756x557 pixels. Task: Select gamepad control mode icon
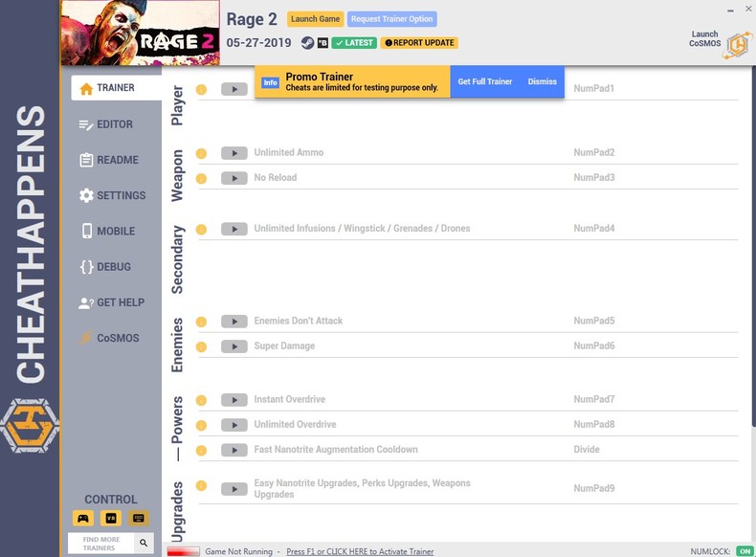[x=83, y=519]
